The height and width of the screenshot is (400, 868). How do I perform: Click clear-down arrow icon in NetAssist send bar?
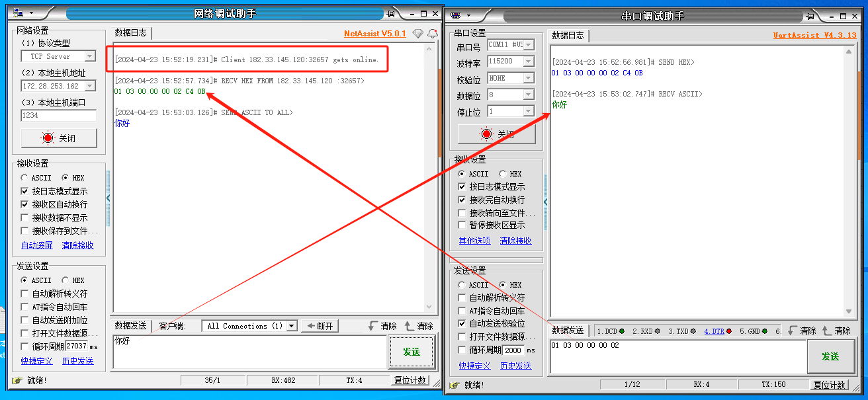tap(373, 326)
